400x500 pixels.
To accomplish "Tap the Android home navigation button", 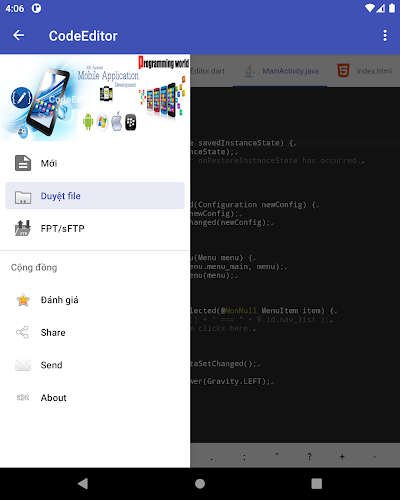I will pyautogui.click(x=200, y=484).
